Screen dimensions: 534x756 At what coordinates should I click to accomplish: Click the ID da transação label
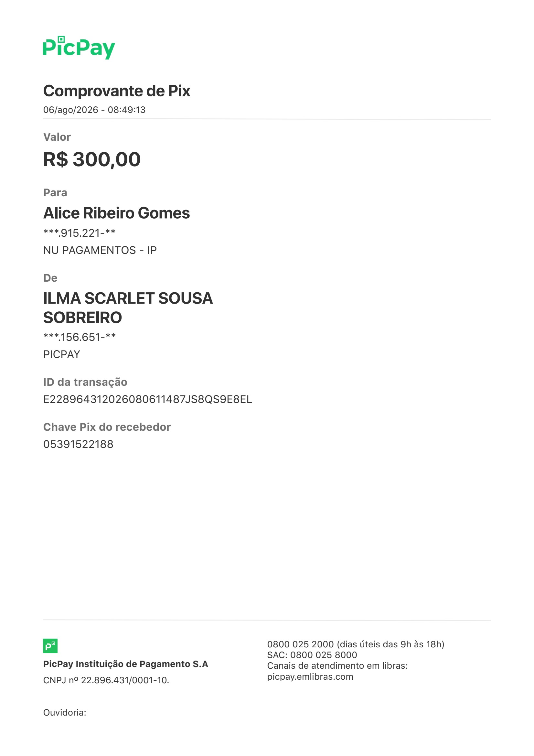pyautogui.click(x=85, y=382)
